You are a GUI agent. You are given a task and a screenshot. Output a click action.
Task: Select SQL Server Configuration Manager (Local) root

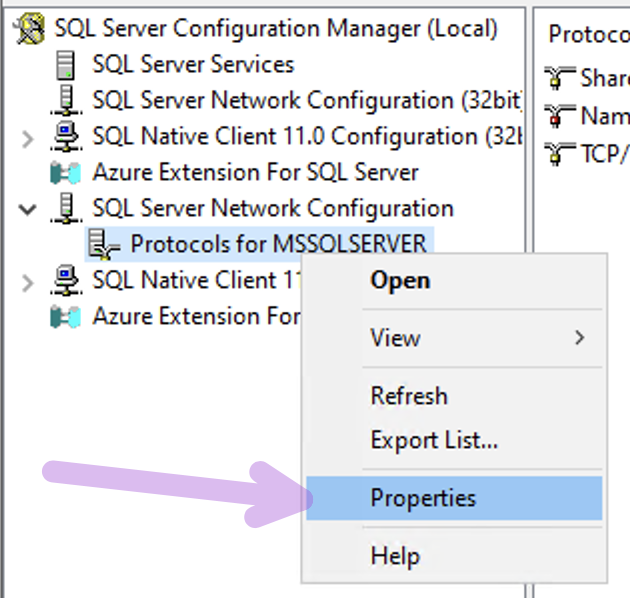click(x=276, y=29)
